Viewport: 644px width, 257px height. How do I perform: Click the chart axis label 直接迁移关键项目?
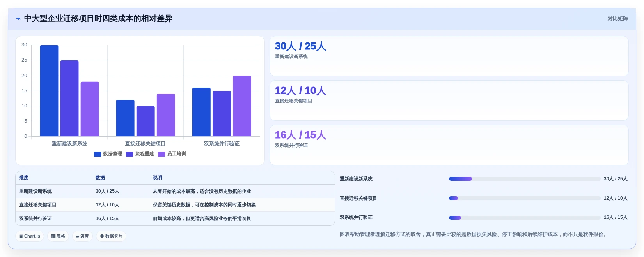pos(145,144)
